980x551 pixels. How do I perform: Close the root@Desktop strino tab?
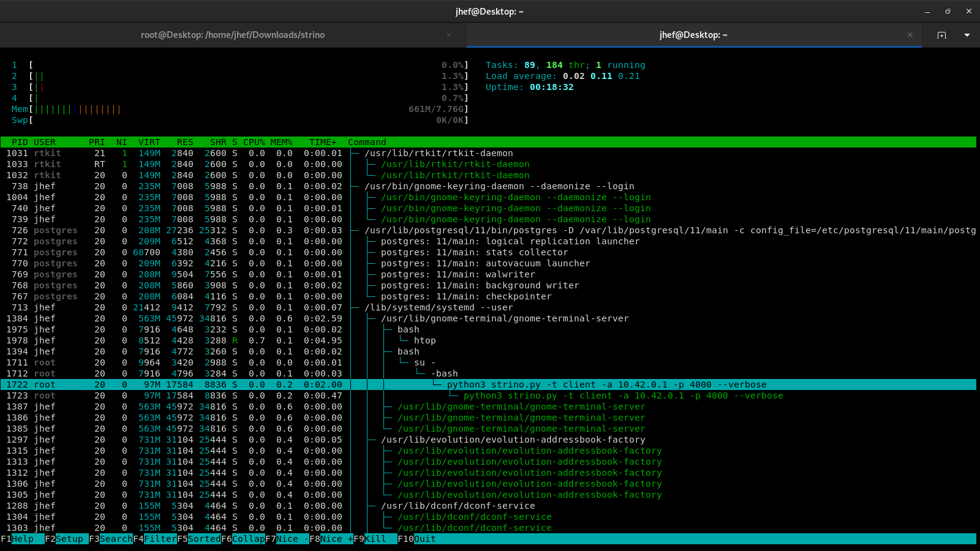coord(449,35)
